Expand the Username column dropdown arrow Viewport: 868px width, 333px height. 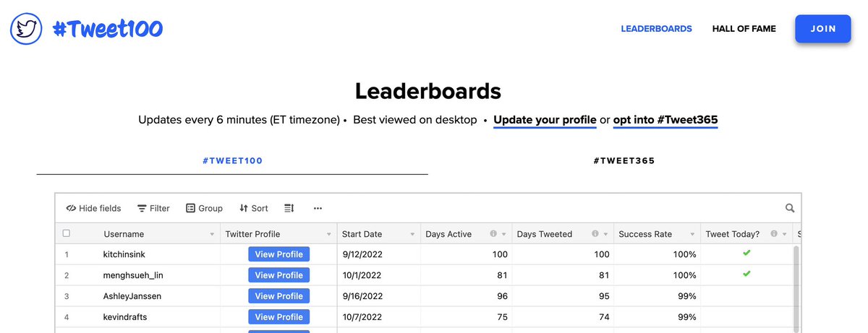click(212, 234)
